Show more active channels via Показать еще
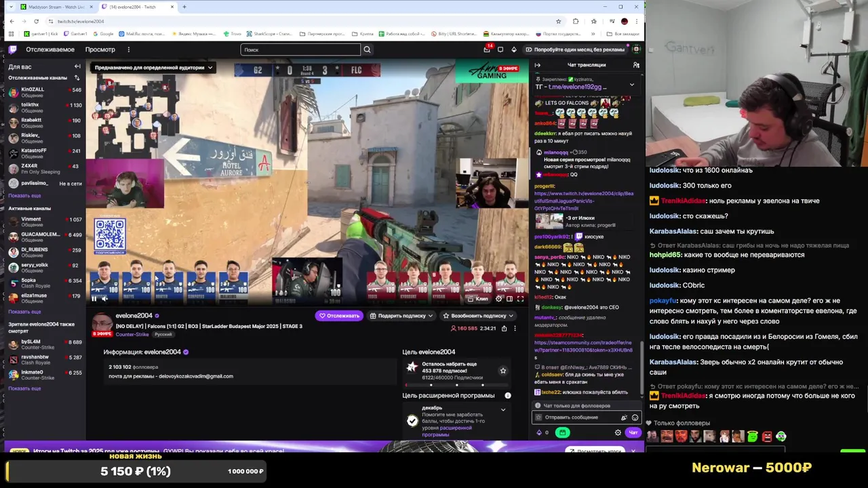Viewport: 868px width, 488px height. (24, 312)
